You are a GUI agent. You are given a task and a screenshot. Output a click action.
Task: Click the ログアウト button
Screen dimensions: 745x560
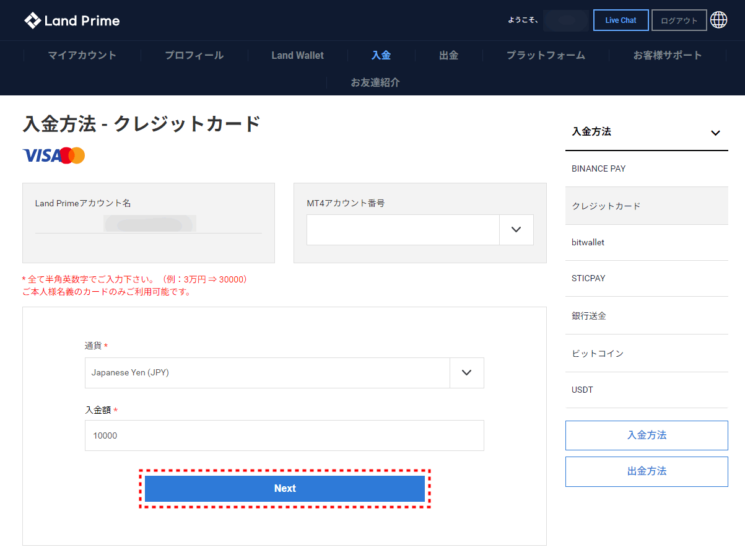(x=679, y=20)
